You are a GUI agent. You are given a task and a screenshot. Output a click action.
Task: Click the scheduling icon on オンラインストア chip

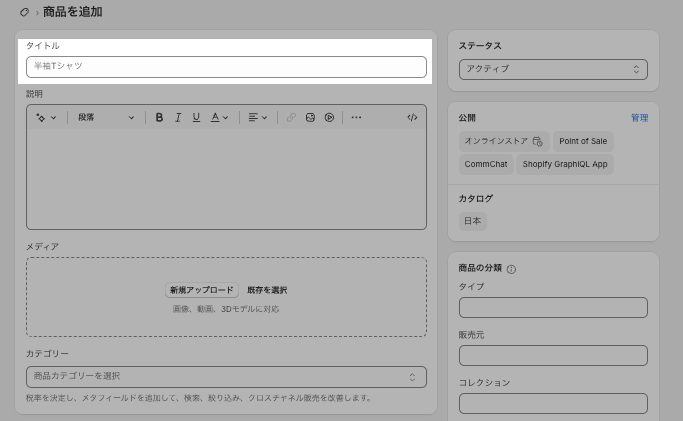click(x=538, y=141)
